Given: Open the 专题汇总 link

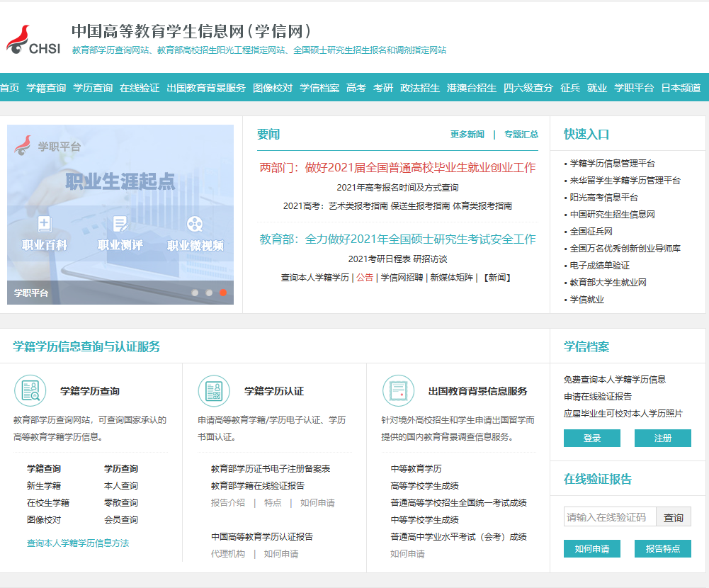Looking at the screenshot, I should (521, 135).
